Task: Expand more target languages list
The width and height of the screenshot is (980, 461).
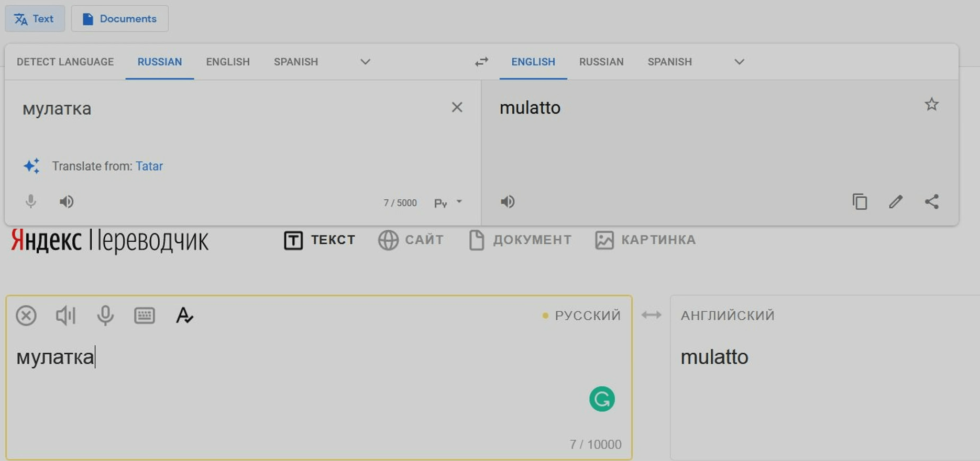Action: tap(739, 62)
